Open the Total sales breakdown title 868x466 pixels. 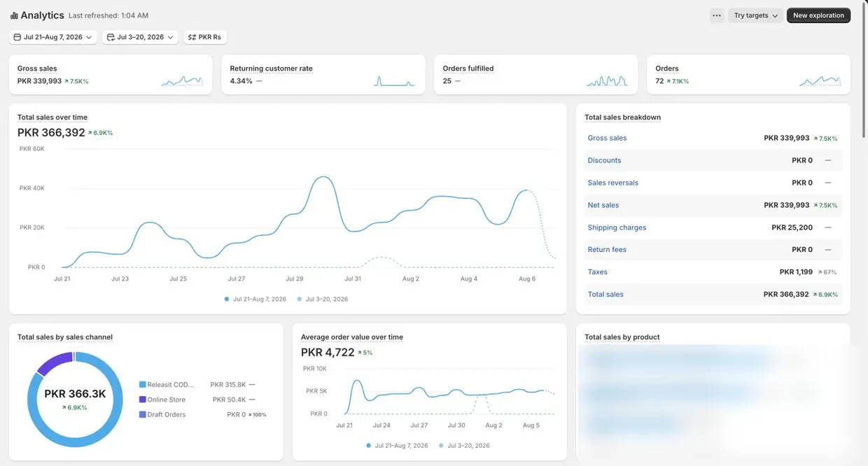(x=623, y=118)
